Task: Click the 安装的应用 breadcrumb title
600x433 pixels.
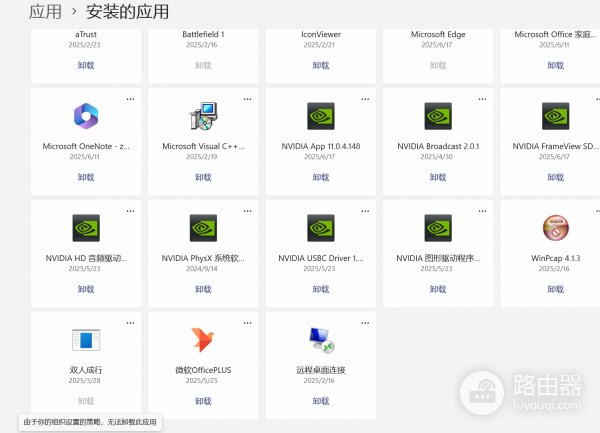Action: [x=127, y=11]
